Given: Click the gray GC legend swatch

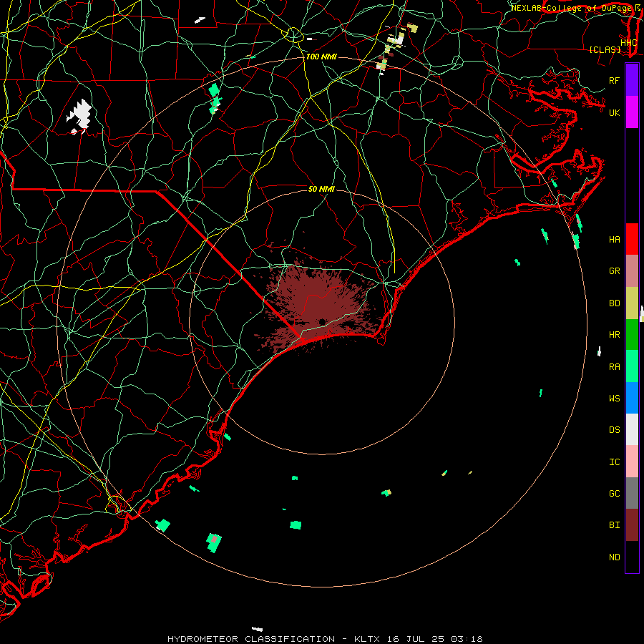Looking at the screenshot, I should 632,493.
